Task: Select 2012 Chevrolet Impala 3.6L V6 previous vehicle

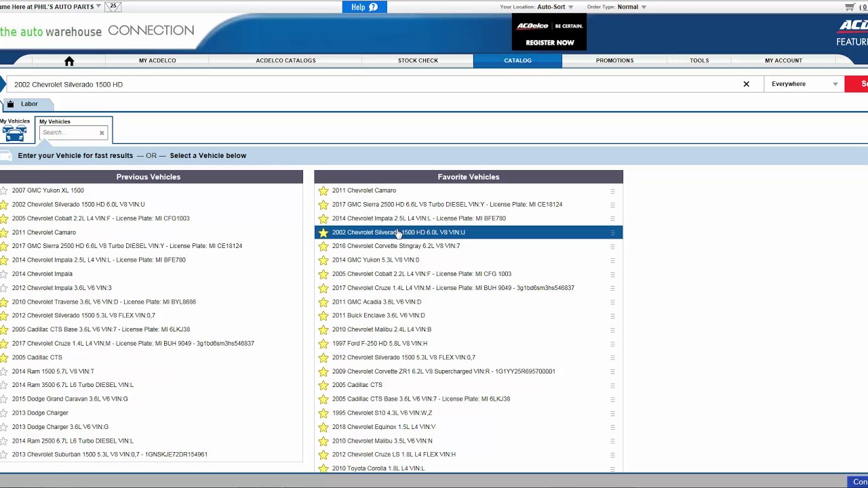Action: (62, 288)
